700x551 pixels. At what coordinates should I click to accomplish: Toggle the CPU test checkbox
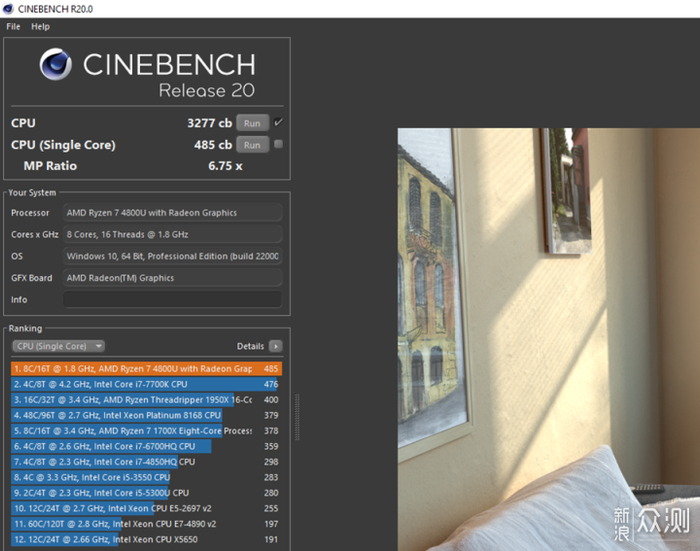[278, 122]
